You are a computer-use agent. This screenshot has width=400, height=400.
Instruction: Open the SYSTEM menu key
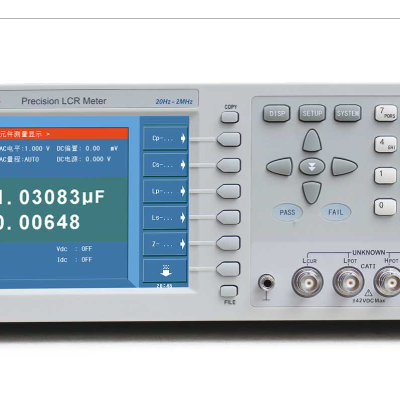click(x=348, y=113)
